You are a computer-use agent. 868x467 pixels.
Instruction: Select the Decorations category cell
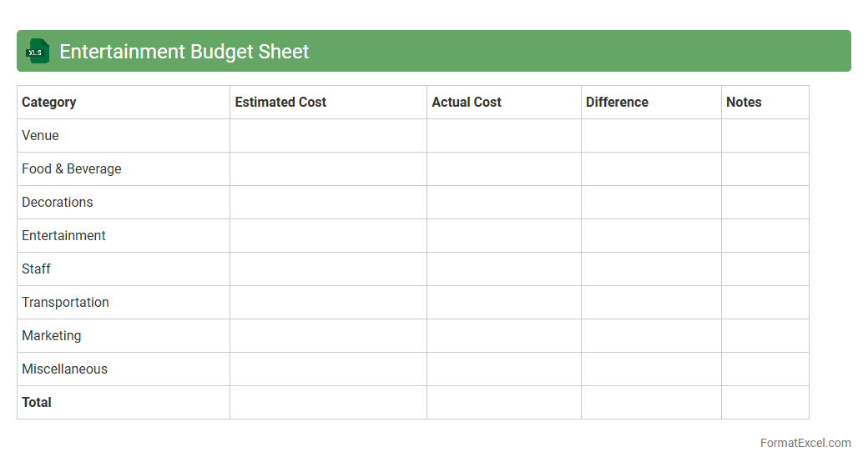(58, 203)
